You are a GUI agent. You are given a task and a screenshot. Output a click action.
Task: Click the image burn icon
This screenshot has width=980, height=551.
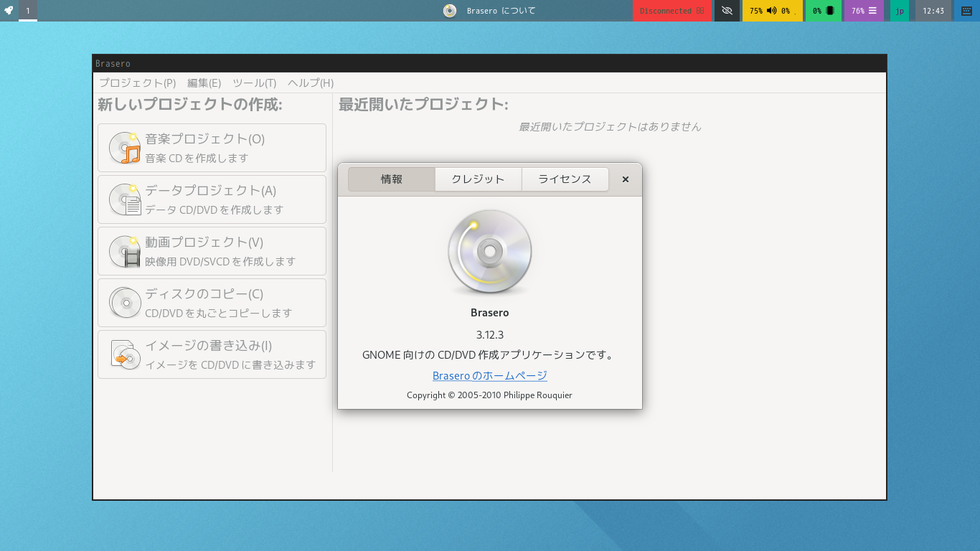tap(125, 354)
